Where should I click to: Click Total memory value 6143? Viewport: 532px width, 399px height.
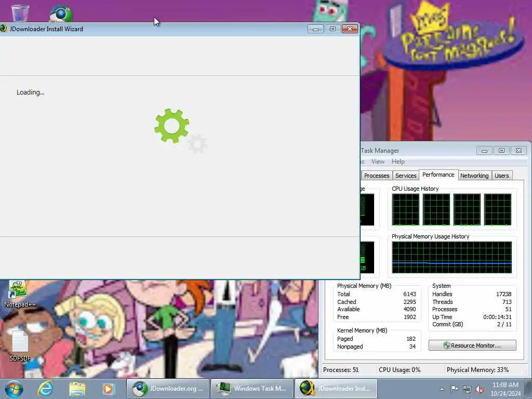pos(409,294)
